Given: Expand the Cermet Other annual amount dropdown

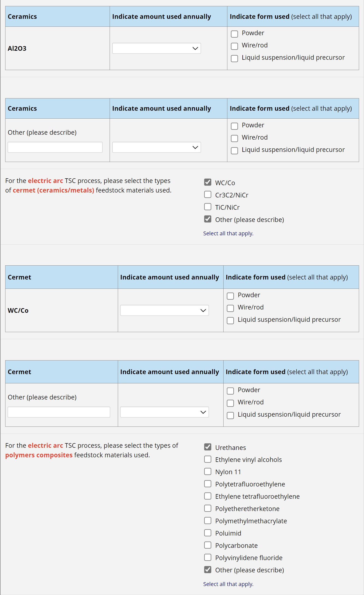Looking at the screenshot, I should pyautogui.click(x=164, y=412).
